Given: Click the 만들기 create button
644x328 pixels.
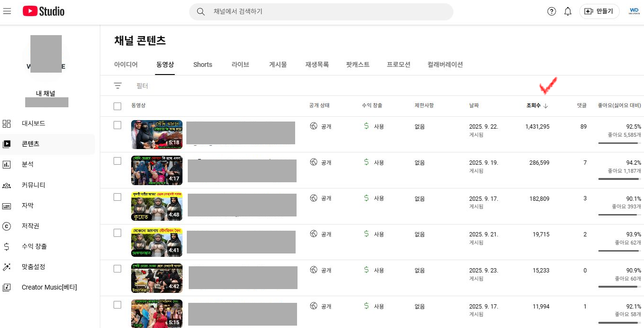Looking at the screenshot, I should [x=599, y=11].
